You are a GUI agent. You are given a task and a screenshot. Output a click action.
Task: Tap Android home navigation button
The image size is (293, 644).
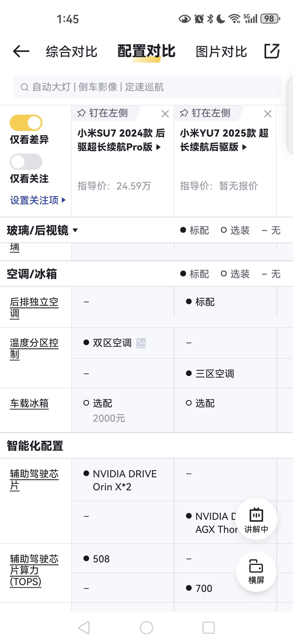point(146,628)
